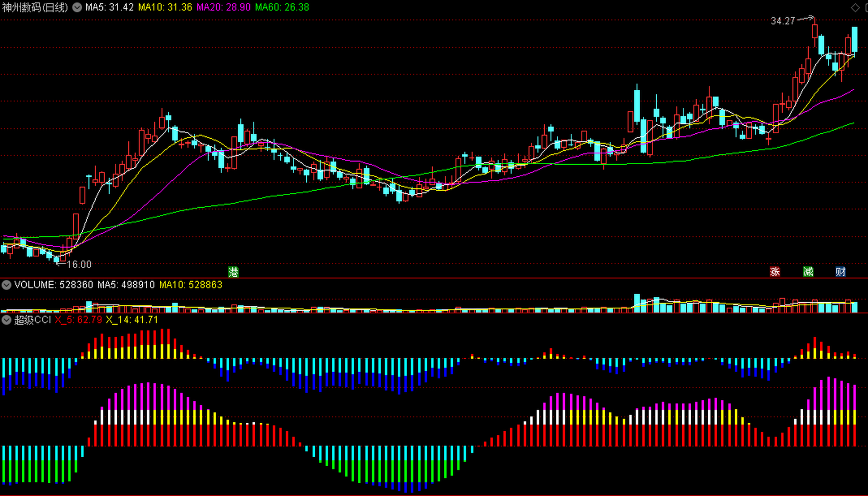
Task: Click the volume MA10: 528863 label
Action: click(x=191, y=285)
